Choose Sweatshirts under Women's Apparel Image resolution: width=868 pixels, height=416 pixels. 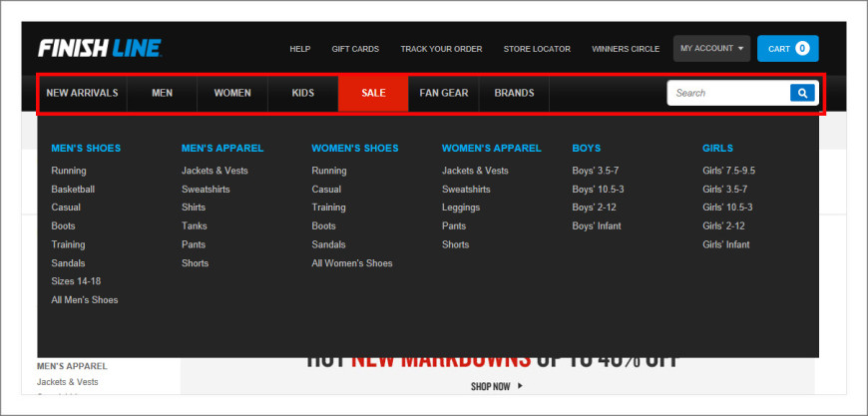(466, 190)
